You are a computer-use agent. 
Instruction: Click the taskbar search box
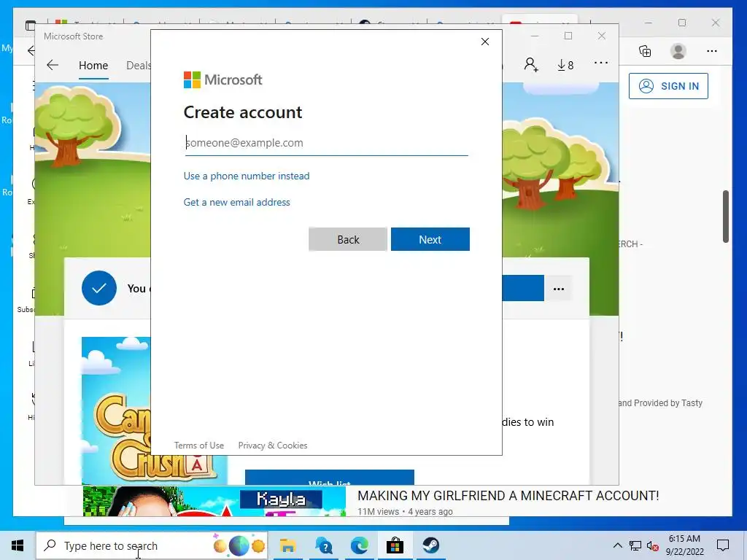click(152, 545)
